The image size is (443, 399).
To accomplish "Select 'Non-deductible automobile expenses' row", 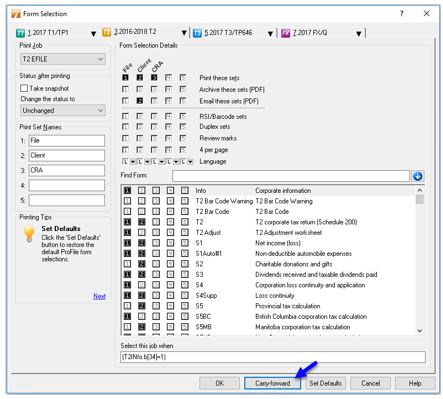I will 268,254.
